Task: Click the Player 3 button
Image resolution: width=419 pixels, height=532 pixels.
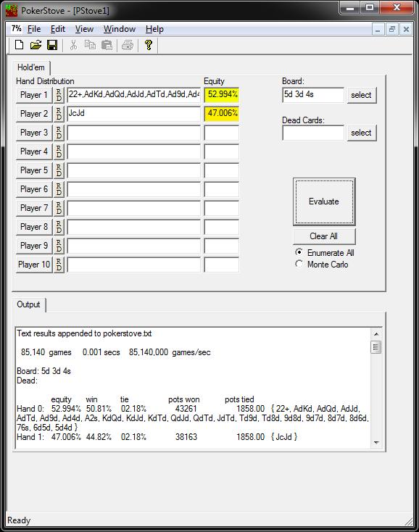Action: (34, 133)
